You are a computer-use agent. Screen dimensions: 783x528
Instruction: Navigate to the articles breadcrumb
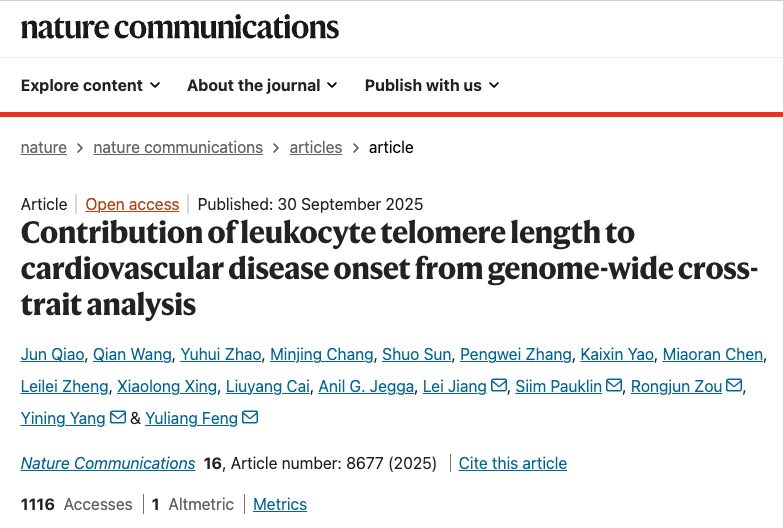click(316, 148)
